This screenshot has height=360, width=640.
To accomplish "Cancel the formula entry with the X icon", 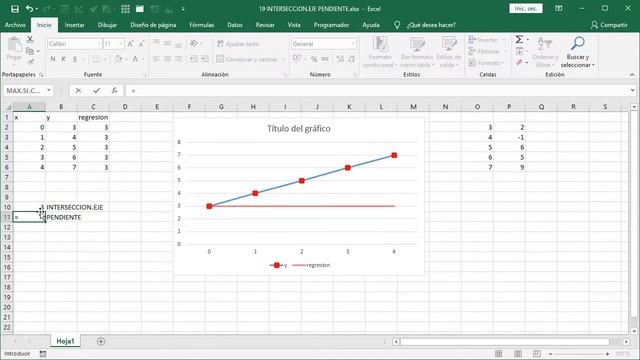I will (x=78, y=91).
